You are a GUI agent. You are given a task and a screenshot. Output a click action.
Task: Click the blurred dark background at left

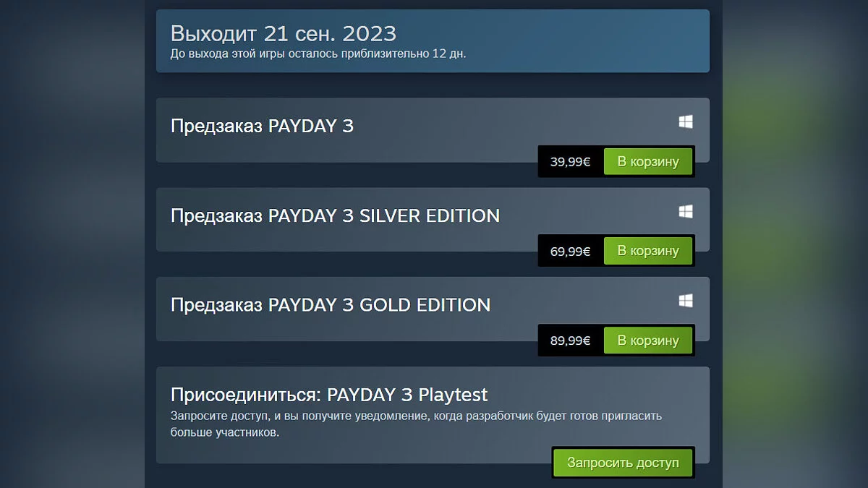click(72, 246)
